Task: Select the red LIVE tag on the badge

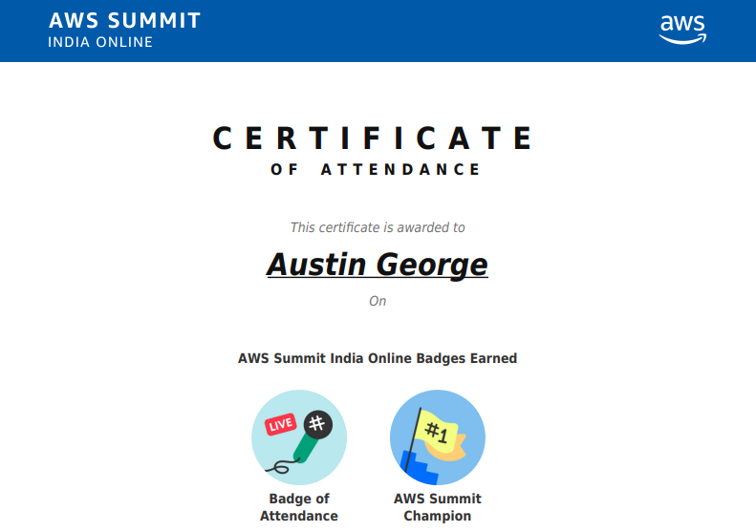Action: coord(280,424)
